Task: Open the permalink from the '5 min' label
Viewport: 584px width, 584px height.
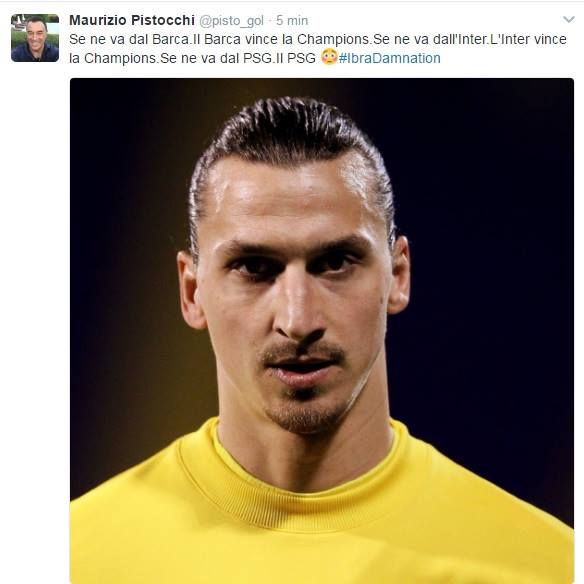Action: click(x=292, y=20)
